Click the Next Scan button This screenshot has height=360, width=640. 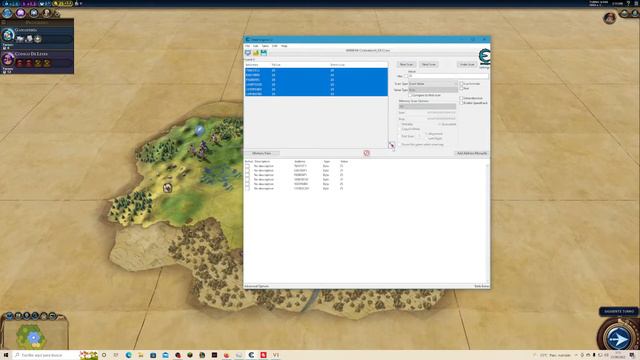tap(429, 64)
